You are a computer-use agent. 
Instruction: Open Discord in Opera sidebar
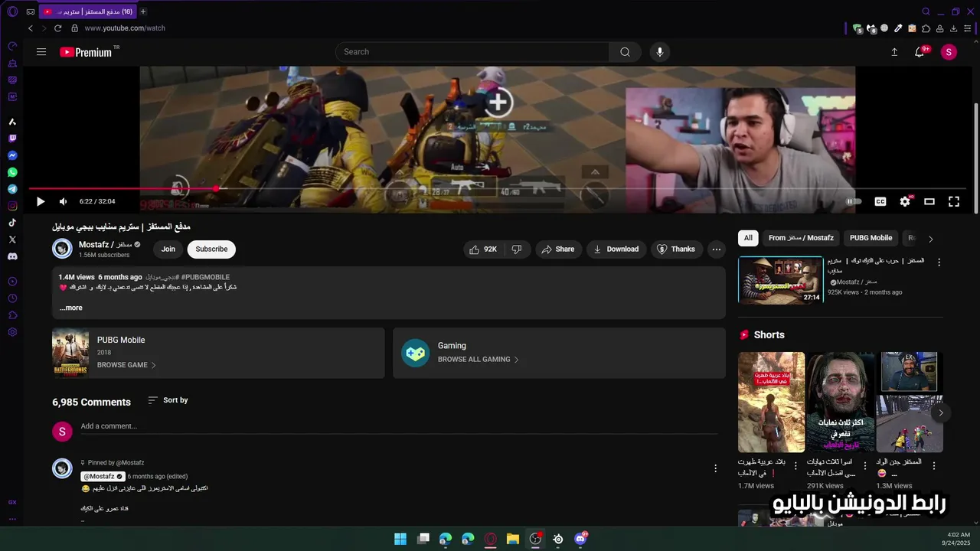tap(12, 256)
